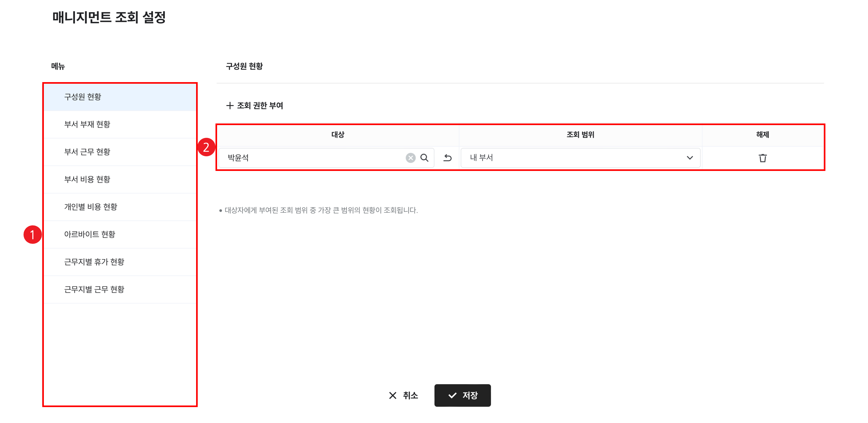Click the 대상 name input field
Screen dimensions: 868x423
313,158
